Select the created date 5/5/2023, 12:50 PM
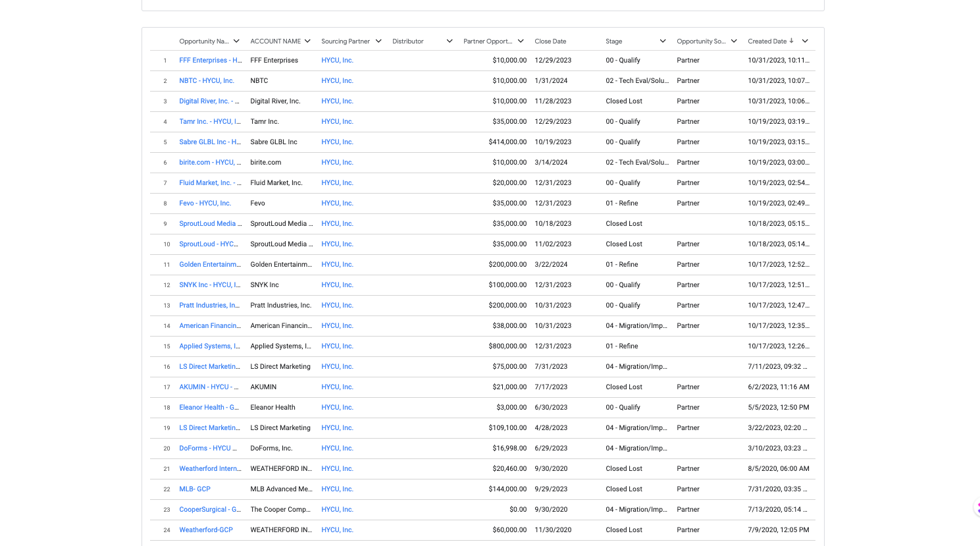The height and width of the screenshot is (546, 980). tap(779, 408)
